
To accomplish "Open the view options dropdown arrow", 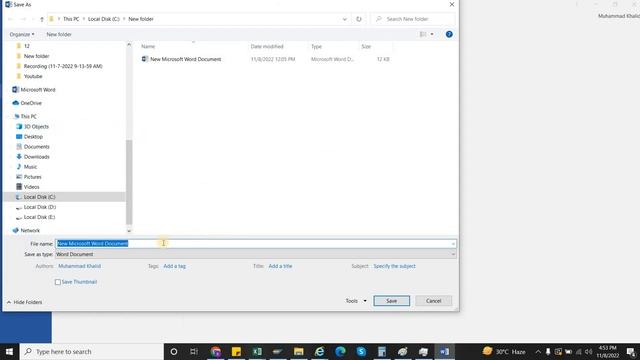I will click(x=432, y=34).
